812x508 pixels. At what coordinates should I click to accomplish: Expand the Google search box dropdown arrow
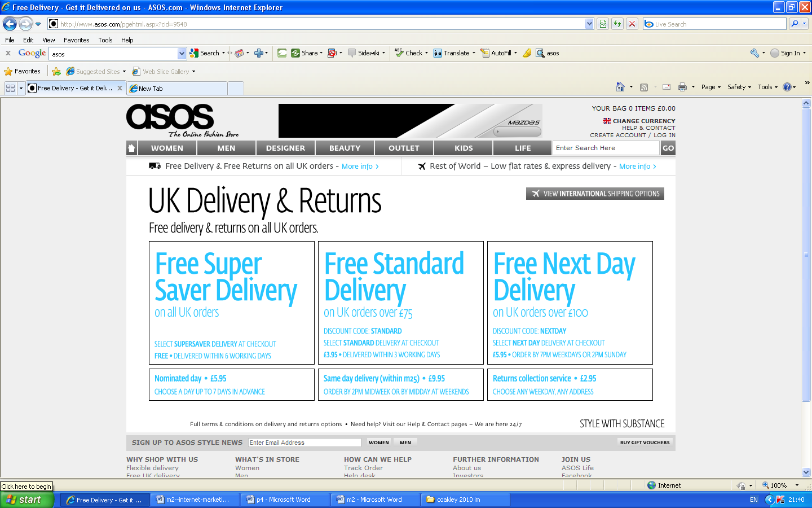[182, 54]
